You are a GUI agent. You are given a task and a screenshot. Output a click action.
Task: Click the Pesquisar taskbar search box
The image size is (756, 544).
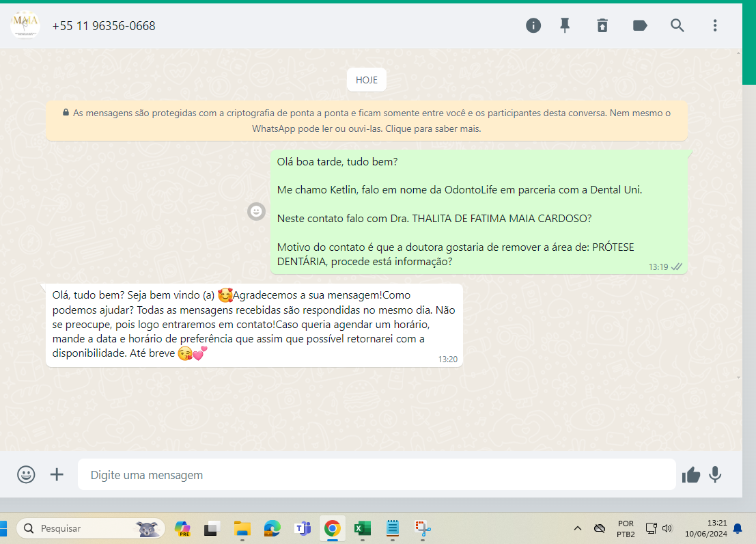pos(91,528)
